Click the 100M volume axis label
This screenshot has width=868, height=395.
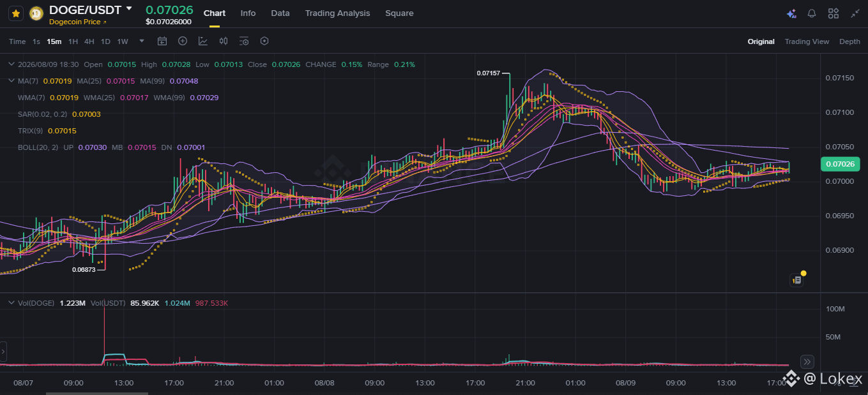click(x=835, y=309)
